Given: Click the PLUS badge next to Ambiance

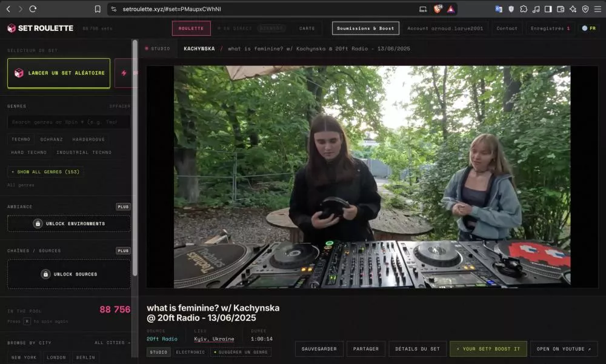Looking at the screenshot, I should pos(123,207).
